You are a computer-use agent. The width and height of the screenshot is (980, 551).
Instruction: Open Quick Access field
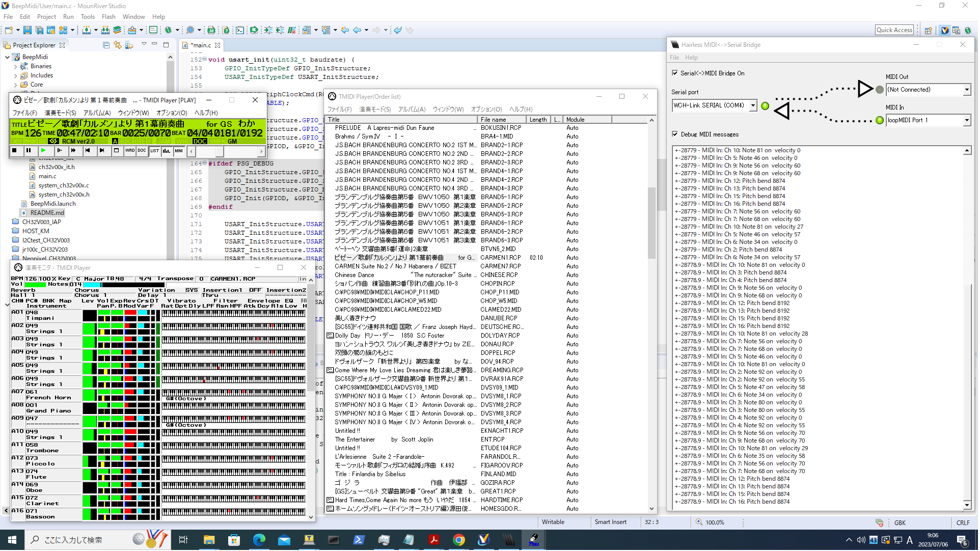894,30
